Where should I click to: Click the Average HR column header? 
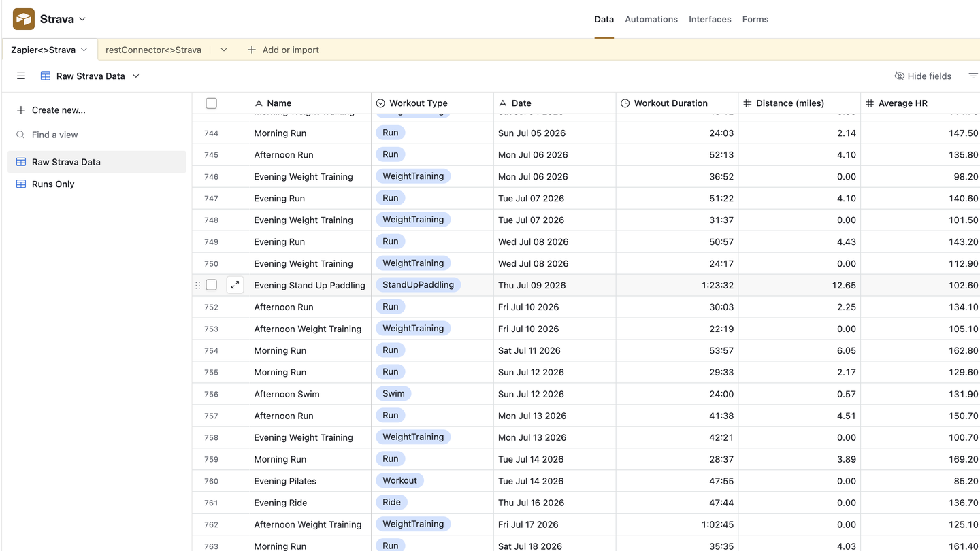pos(921,103)
